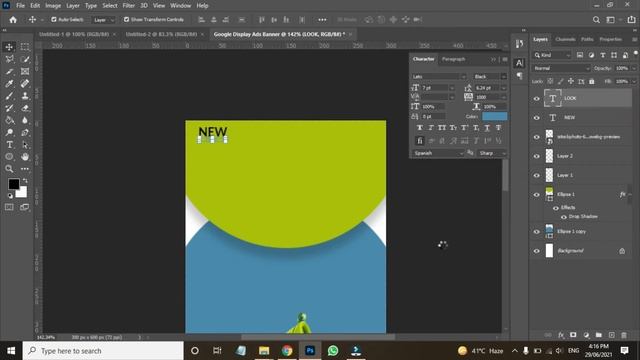Select the Move tool
Image resolution: width=640 pixels, height=360 pixels.
click(9, 47)
